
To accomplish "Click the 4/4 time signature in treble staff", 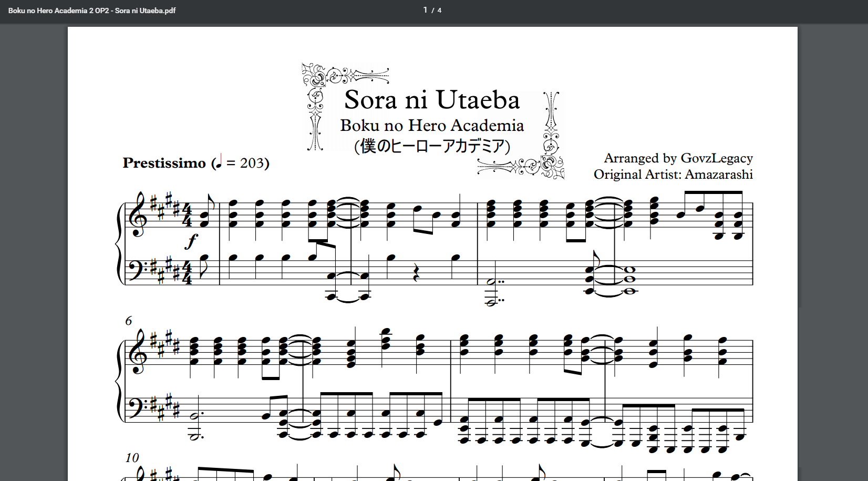I will point(187,215).
